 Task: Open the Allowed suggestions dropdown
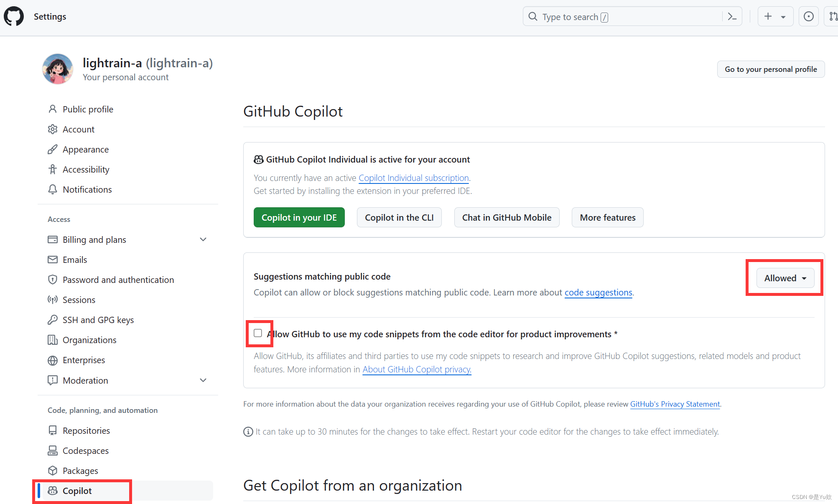click(x=785, y=278)
